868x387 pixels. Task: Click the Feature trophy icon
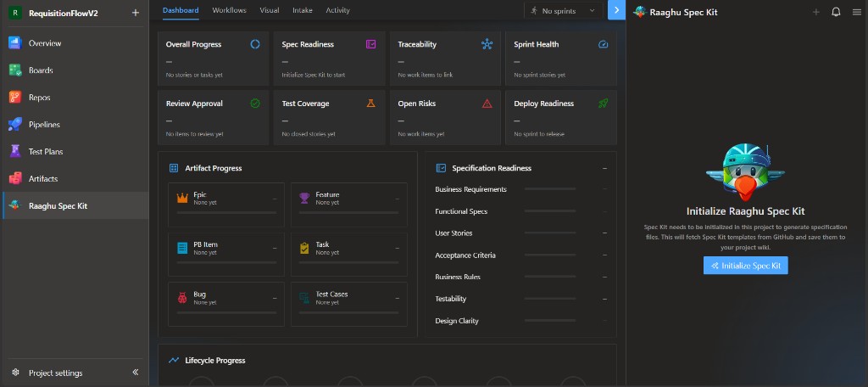(304, 198)
